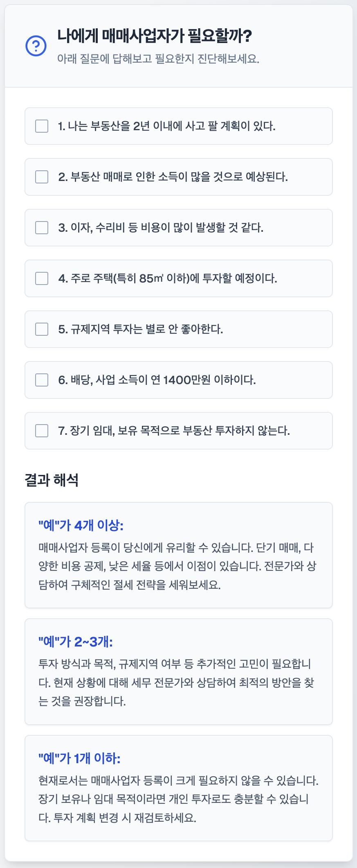This screenshot has height=868, width=357.
Task: Click the label text '7. 장기 임대, 보유 목적으로 부동산 투자하지 않는다.'
Action: 174,431
